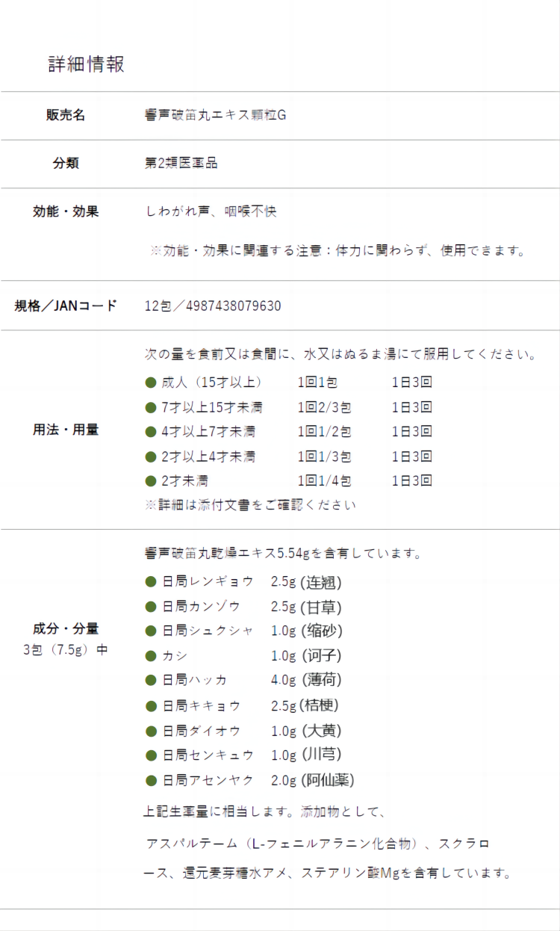Click green bullet next to 成人（15才以上）
Image resolution: width=560 pixels, height=931 pixels.
(150, 383)
